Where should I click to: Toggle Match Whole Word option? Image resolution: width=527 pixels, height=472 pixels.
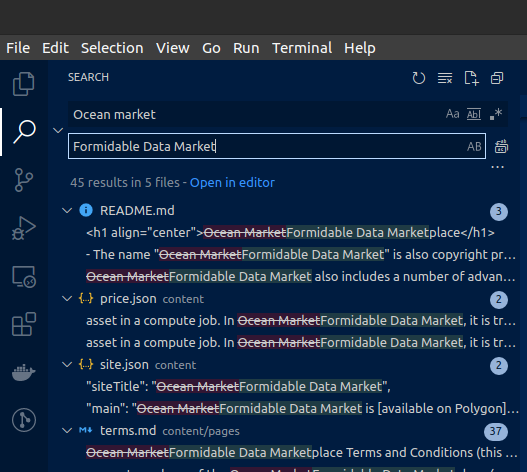474,114
